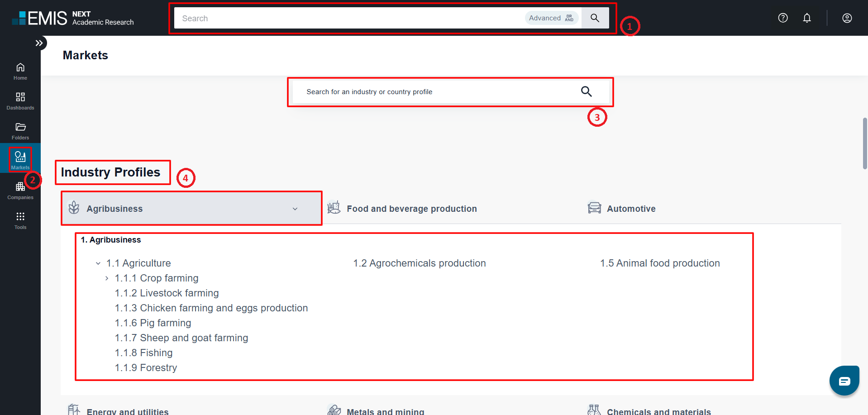Expand Energy and utilities industry
Image resolution: width=868 pixels, height=415 pixels.
128,411
